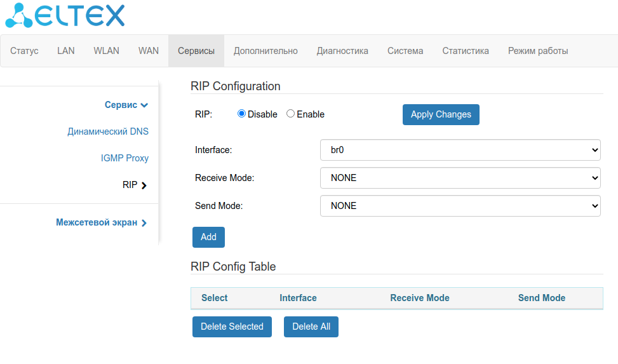Open the Динамический DNS link
This screenshot has height=364, width=618.
pos(108,132)
